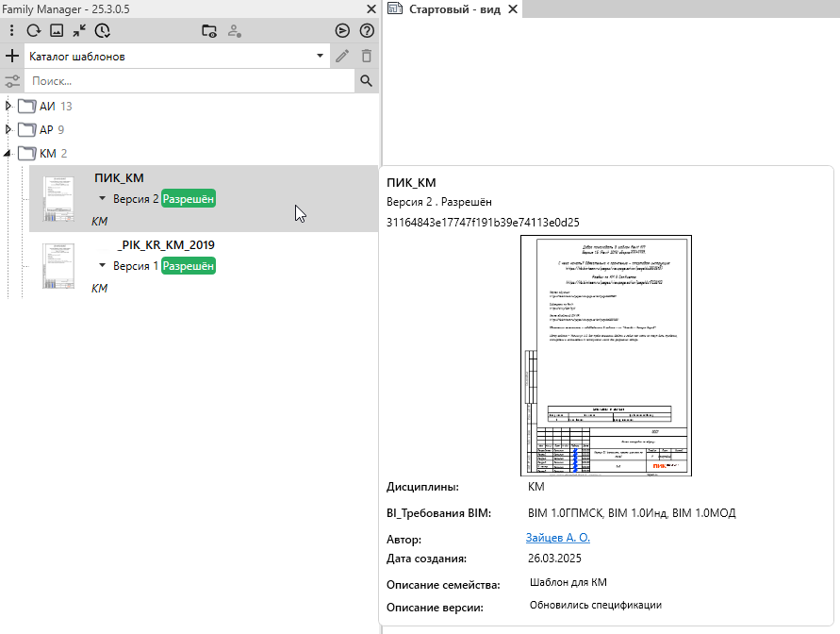Click the date value 26.03.2025
Image resolution: width=840 pixels, height=634 pixels.
click(554, 559)
